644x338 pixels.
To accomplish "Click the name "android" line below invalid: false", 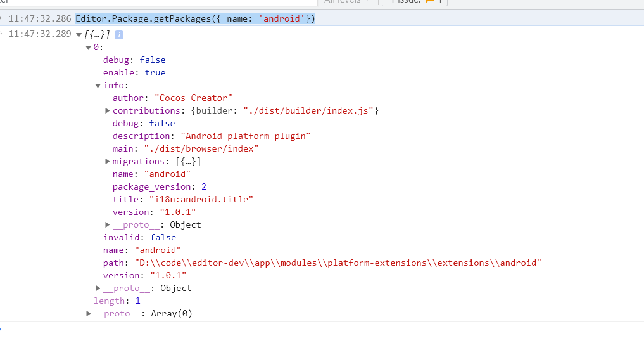I will pyautogui.click(x=142, y=250).
